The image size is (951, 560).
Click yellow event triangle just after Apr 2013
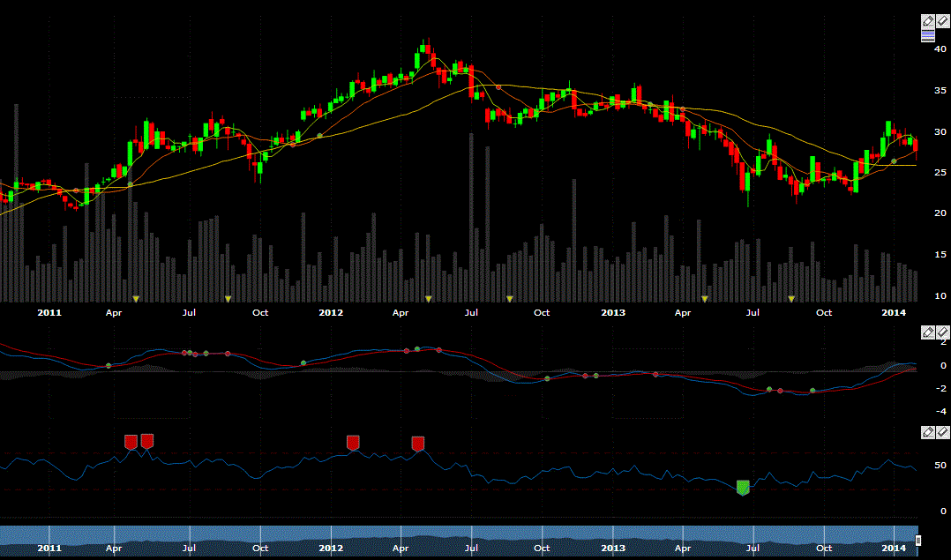(705, 299)
